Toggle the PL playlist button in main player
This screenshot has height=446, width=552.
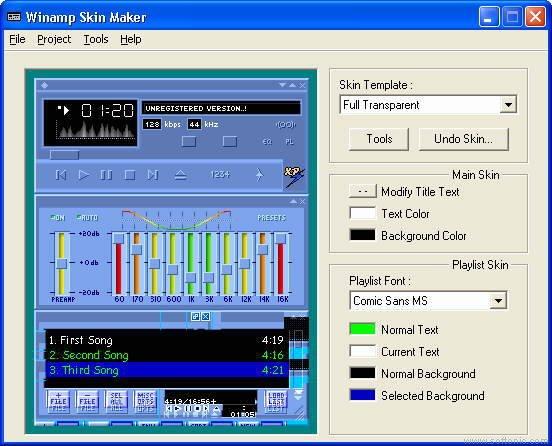(x=289, y=142)
